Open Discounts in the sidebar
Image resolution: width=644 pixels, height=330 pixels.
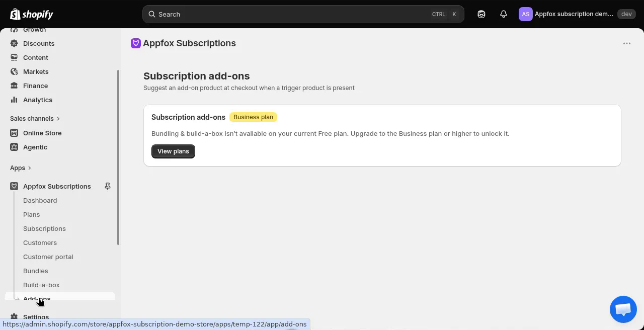[x=39, y=43]
